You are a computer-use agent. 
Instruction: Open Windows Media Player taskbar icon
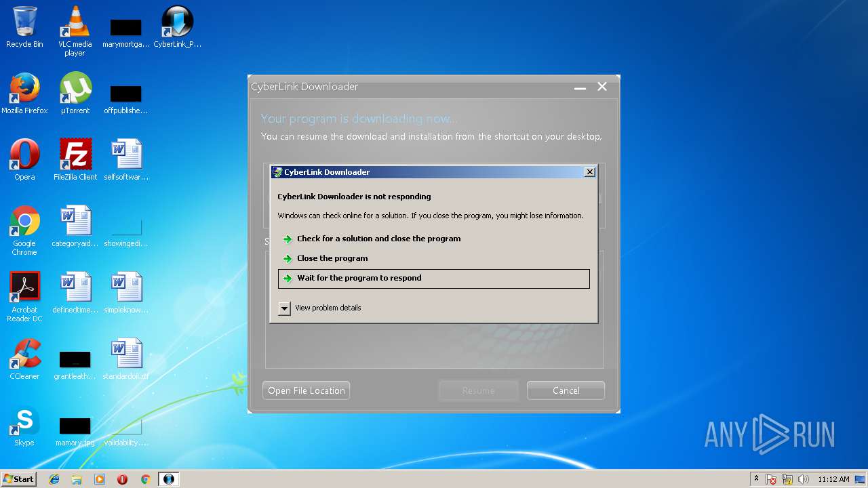[100, 479]
